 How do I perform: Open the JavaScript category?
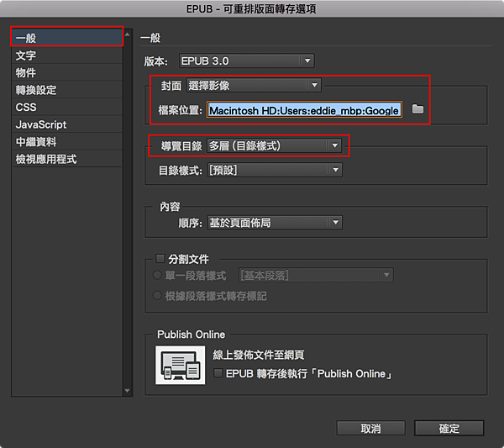tap(67, 124)
